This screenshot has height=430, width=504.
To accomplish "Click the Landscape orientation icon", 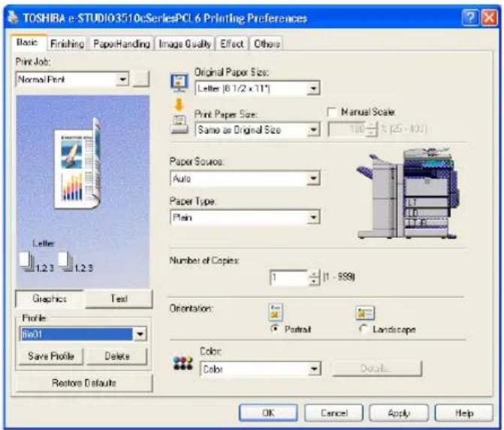I will [365, 313].
